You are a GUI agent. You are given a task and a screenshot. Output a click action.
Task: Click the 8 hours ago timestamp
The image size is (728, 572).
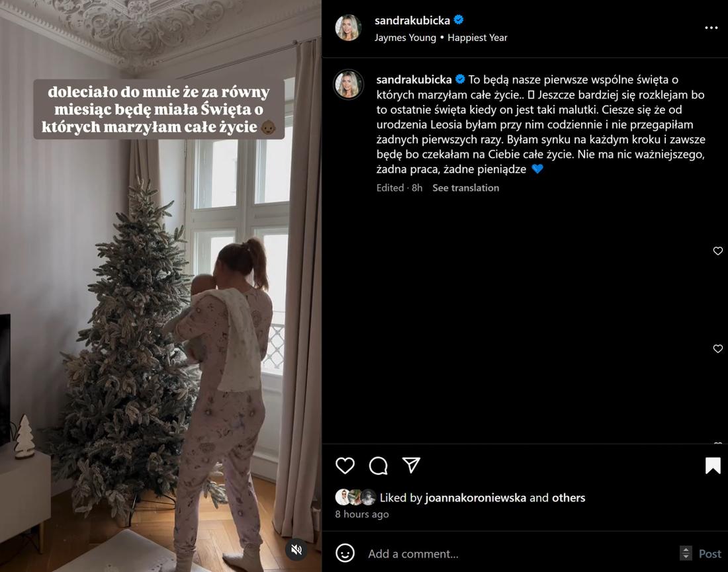pyautogui.click(x=362, y=514)
